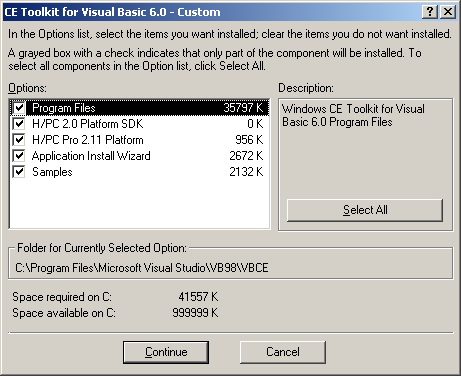Screen dimensions: 461x376
Task: Click the C:\Program Files folder path text
Action: tap(142, 268)
